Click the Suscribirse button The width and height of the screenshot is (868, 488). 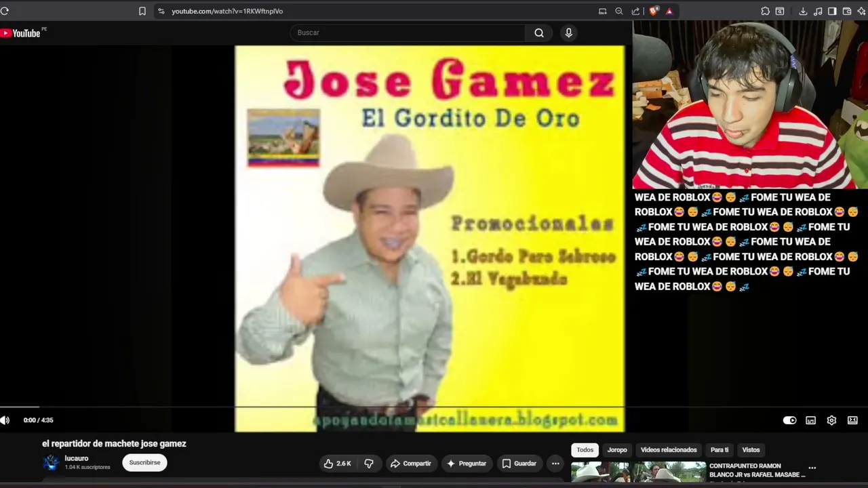pos(144,462)
